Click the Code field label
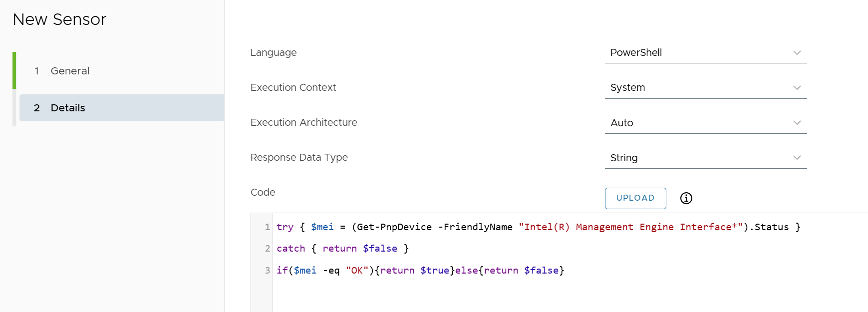 pyautogui.click(x=263, y=192)
